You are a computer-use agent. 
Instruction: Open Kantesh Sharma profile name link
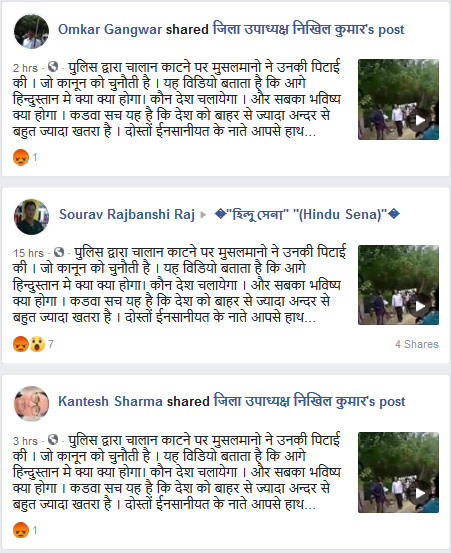[110, 401]
